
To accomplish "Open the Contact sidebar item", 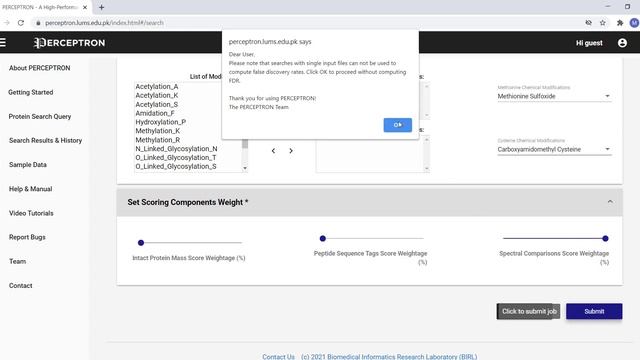I will coord(20,286).
